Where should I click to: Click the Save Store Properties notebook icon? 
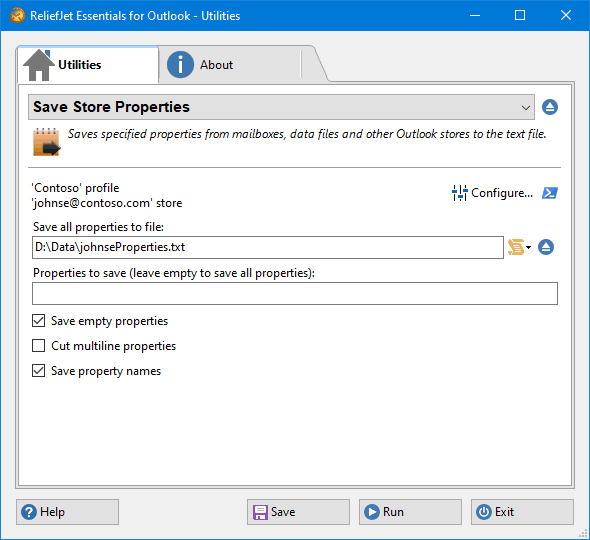pyautogui.click(x=46, y=142)
